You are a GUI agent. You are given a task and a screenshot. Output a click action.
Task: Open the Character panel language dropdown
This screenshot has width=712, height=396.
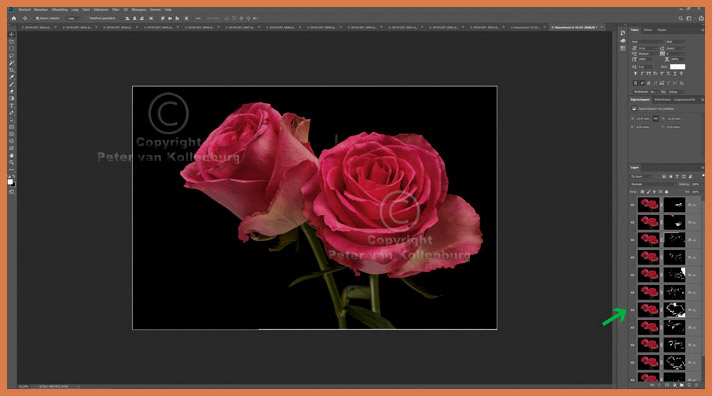(646, 92)
